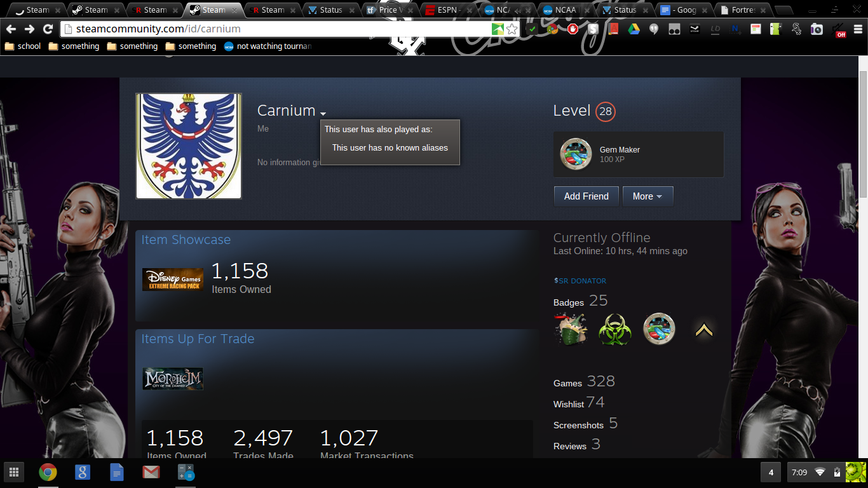The width and height of the screenshot is (868, 488).
Task: Click the Add Friend button
Action: (x=586, y=196)
